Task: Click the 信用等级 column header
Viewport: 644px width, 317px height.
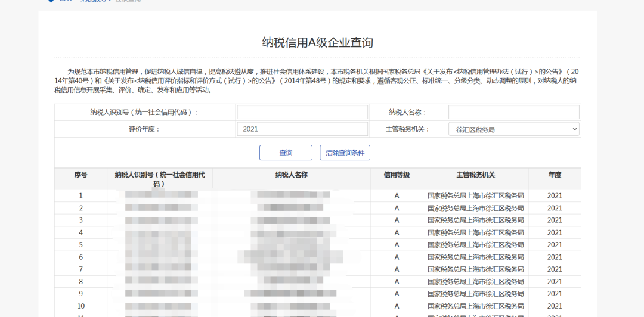Action: 397,175
